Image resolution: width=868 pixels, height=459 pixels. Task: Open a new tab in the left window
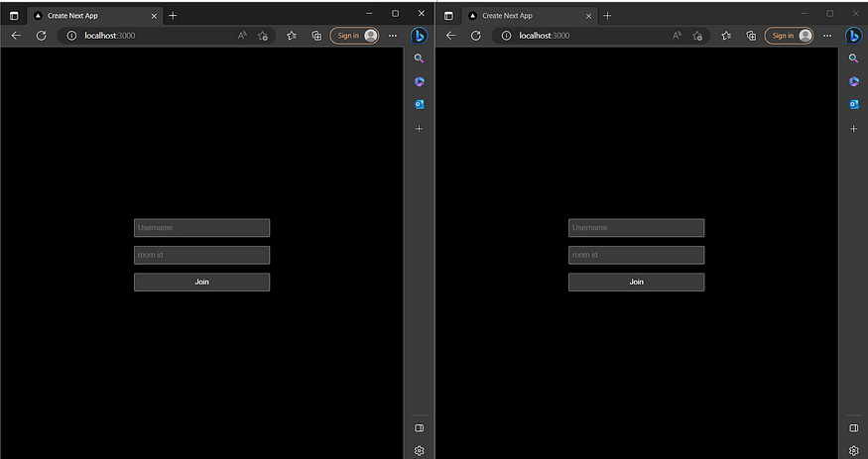[173, 16]
